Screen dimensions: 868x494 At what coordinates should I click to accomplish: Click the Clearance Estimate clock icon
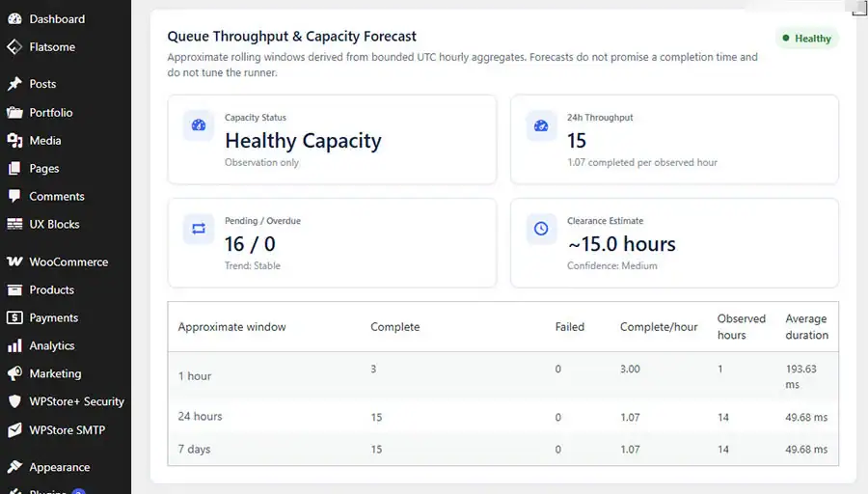(541, 228)
